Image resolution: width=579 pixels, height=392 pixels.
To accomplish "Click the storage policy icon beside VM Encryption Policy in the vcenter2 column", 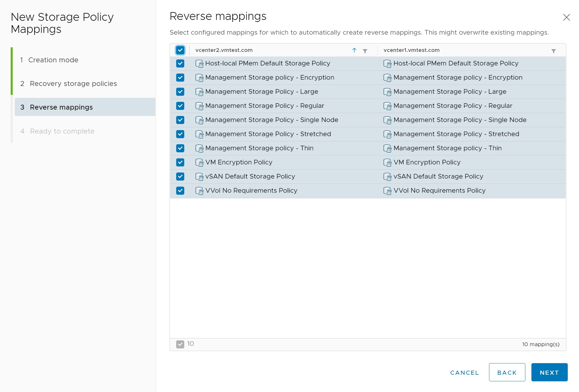I will point(199,163).
